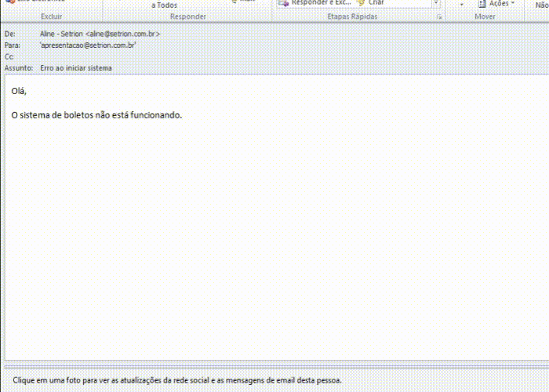
Task: Select the Criar quick step
Action: tap(371, 3)
